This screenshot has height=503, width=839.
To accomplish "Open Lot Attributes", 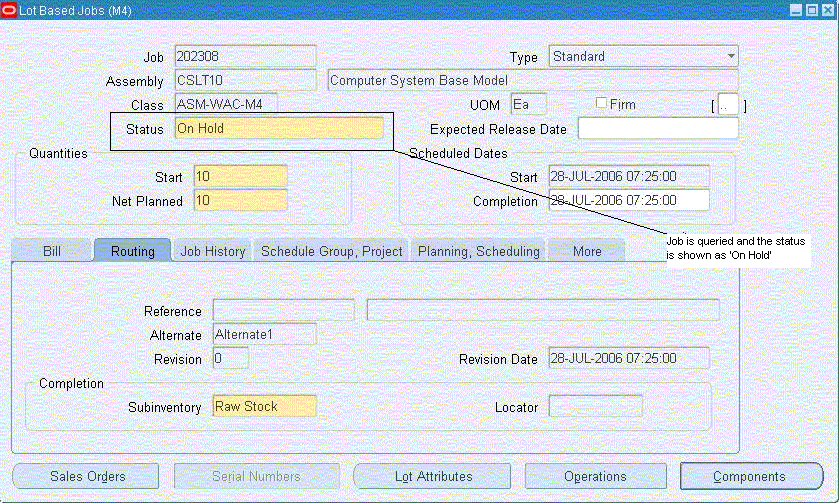I will pos(433,476).
